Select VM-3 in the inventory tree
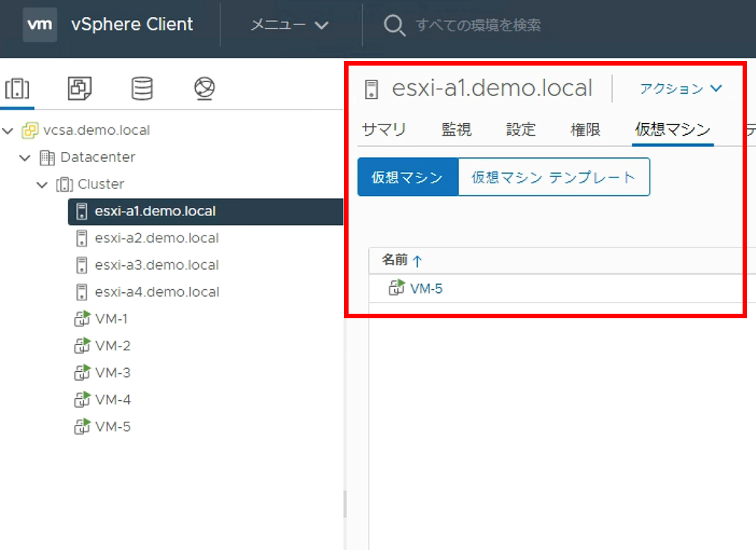 click(112, 373)
